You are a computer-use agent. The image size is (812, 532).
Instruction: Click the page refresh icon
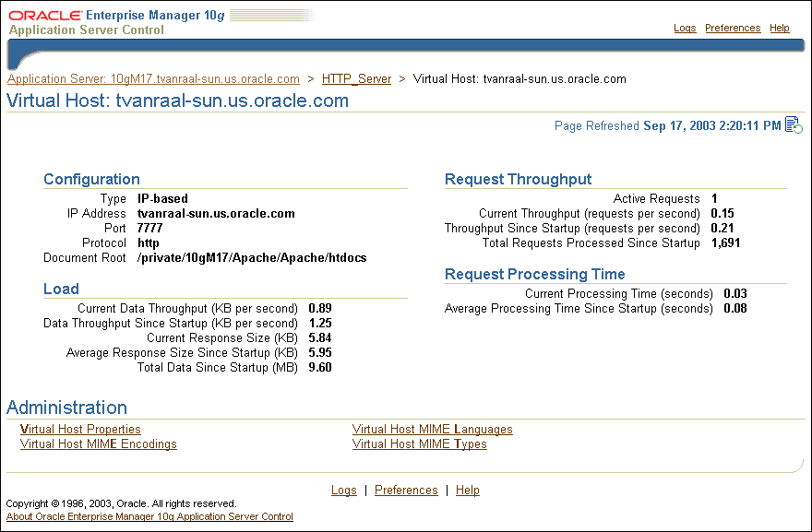(x=794, y=124)
